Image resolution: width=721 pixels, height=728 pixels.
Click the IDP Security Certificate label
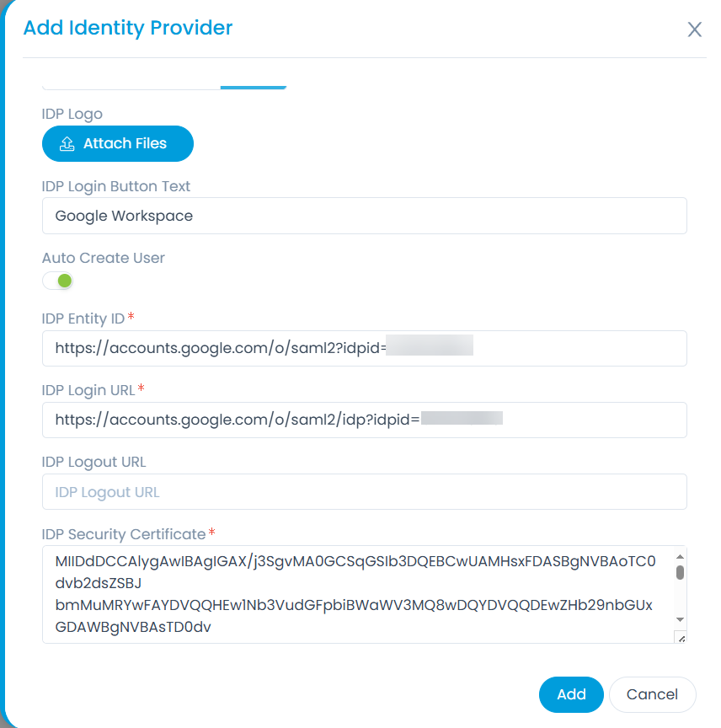tap(124, 534)
